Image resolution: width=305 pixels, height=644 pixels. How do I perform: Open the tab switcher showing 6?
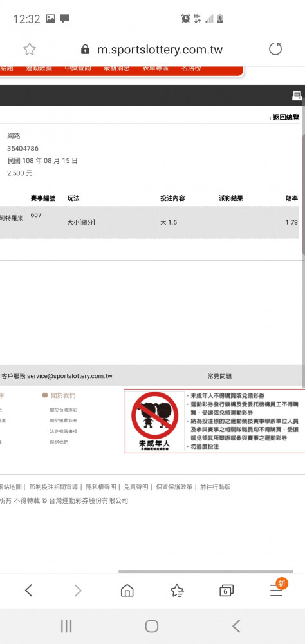pyautogui.click(x=226, y=591)
